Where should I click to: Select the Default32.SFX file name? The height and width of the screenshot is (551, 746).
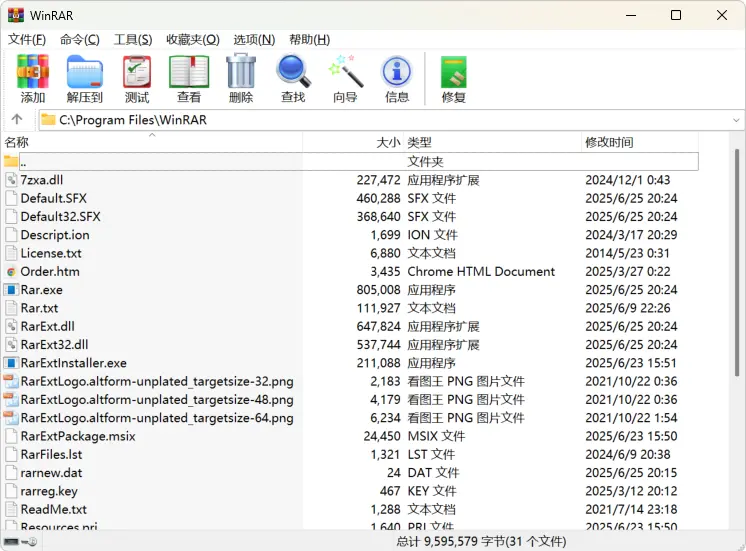[x=60, y=216]
